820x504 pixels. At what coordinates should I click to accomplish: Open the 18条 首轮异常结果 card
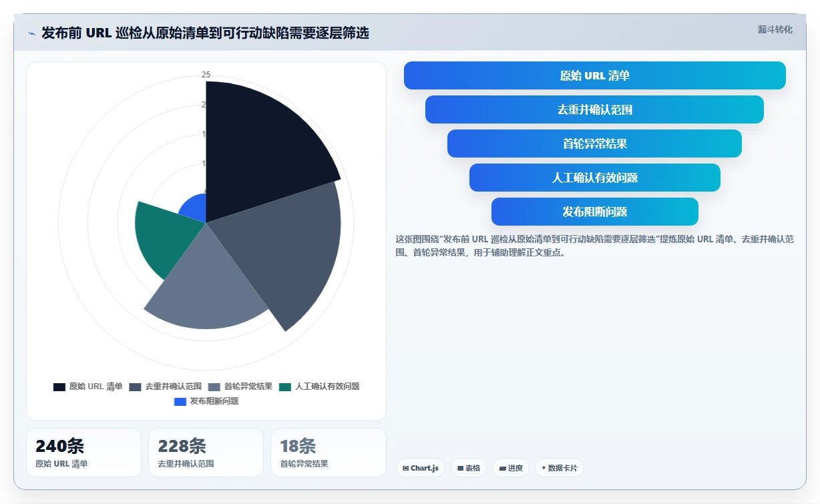(x=328, y=453)
